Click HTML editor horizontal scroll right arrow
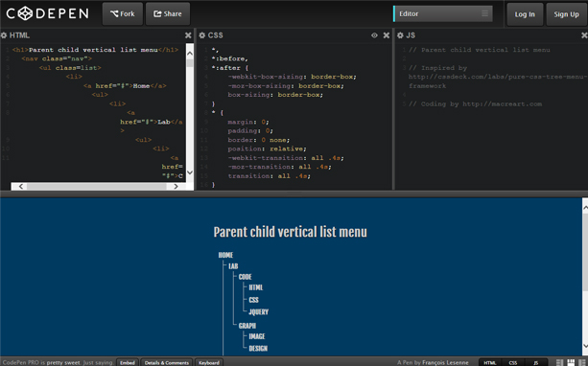The image size is (588, 366). (x=176, y=186)
